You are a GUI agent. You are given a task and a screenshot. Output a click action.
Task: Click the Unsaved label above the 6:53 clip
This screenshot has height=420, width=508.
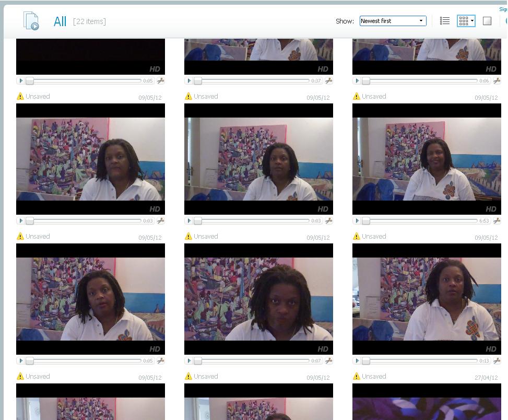374,96
